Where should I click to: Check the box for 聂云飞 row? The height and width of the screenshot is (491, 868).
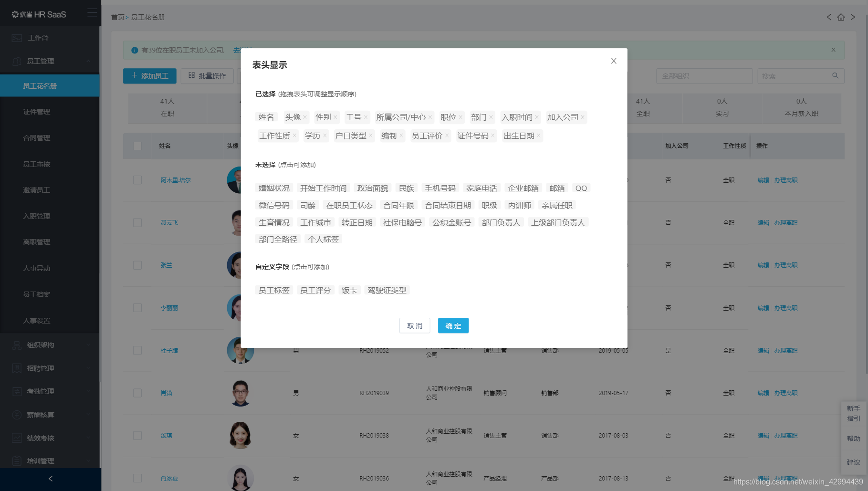(x=137, y=223)
